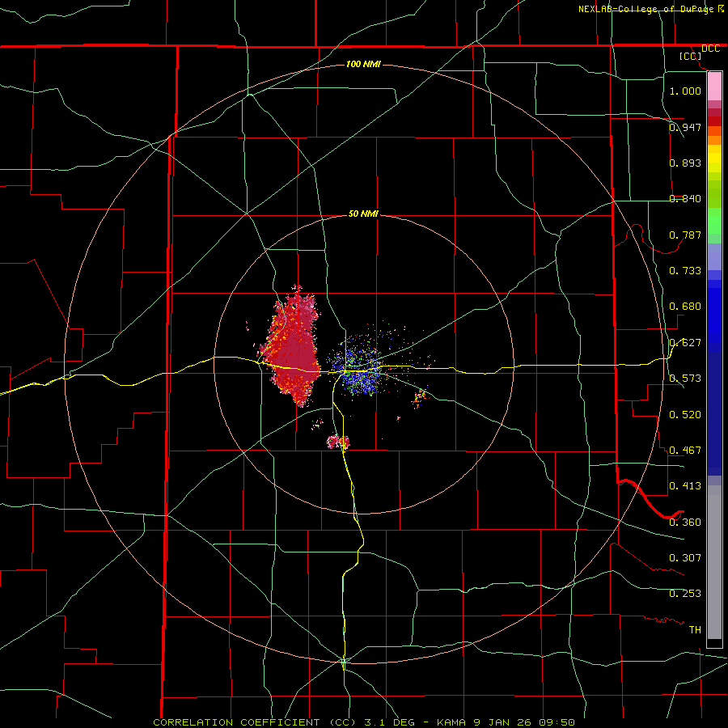Click the 0.573 legend value
The height and width of the screenshot is (728, 728).
coord(685,379)
